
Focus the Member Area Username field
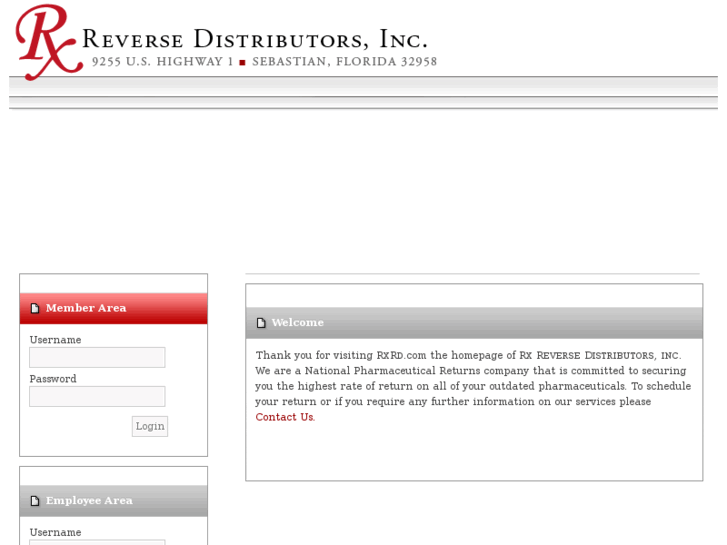(97, 358)
